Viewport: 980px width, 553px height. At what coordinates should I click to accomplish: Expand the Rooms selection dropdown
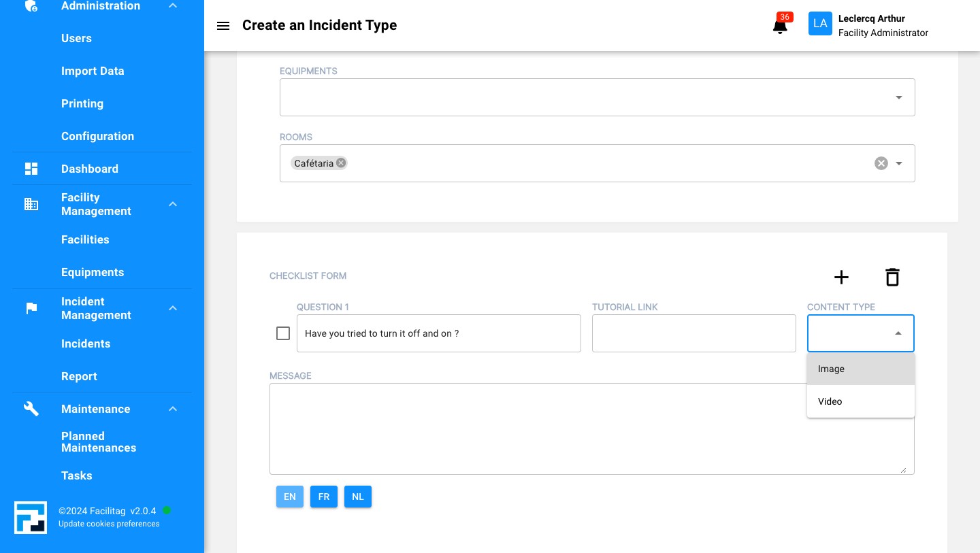point(899,163)
